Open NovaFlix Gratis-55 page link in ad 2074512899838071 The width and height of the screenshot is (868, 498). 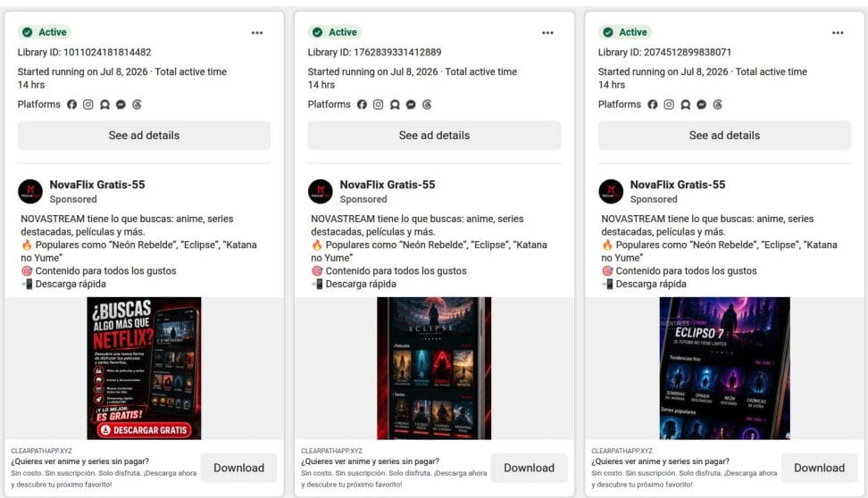pos(678,184)
